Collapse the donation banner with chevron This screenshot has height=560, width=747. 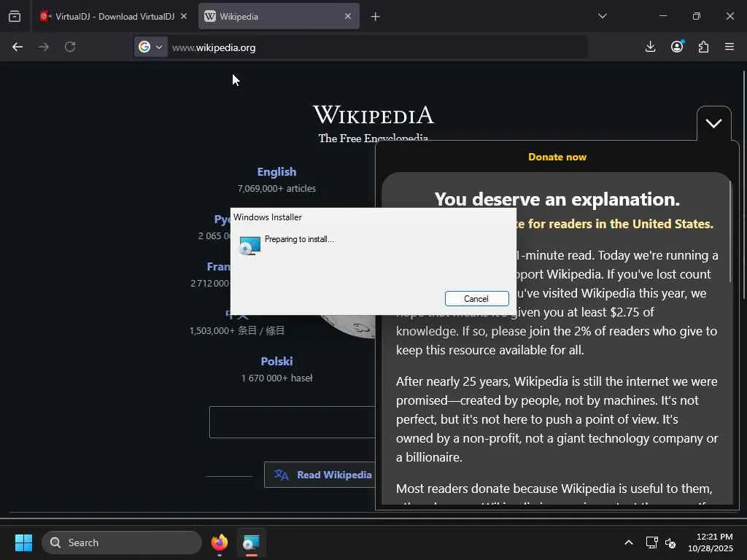[x=713, y=124]
